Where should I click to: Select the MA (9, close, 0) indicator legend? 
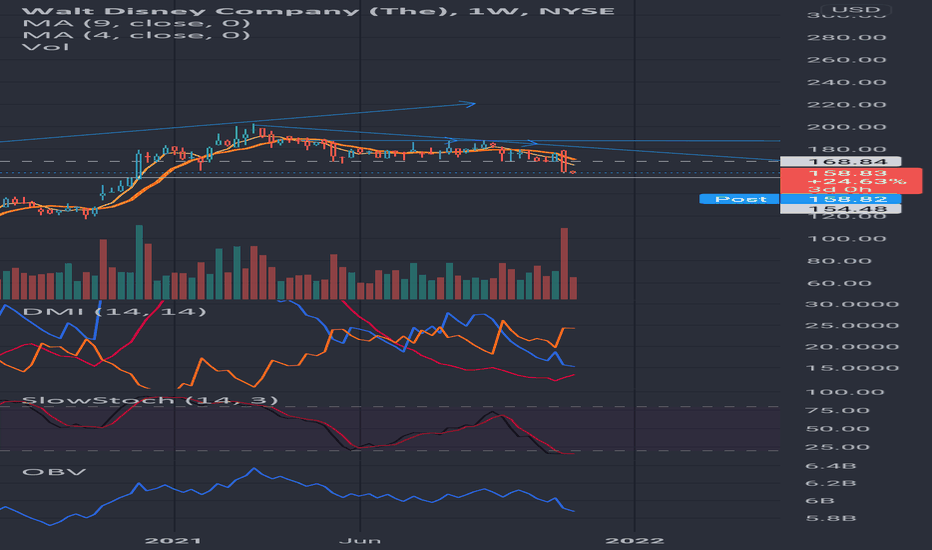pyautogui.click(x=136, y=23)
